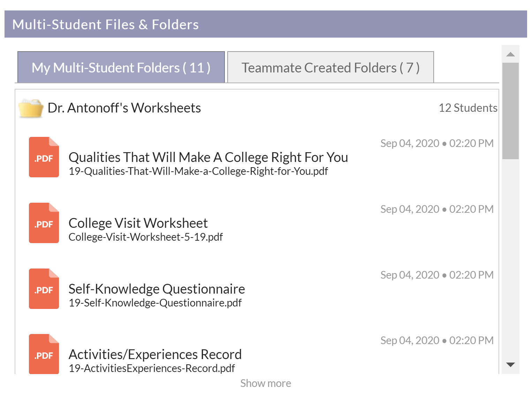Click the scrollbar down arrow
Viewport: 532px width, 396px height.
click(510, 365)
